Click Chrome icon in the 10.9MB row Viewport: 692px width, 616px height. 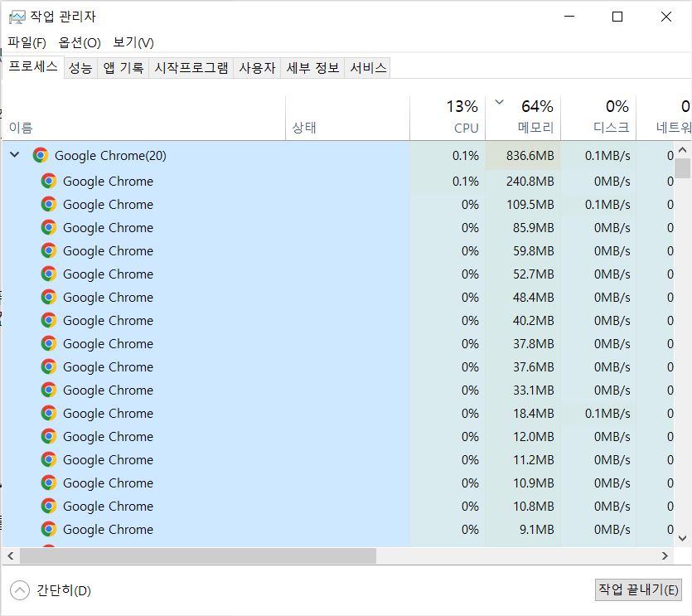tap(49, 483)
